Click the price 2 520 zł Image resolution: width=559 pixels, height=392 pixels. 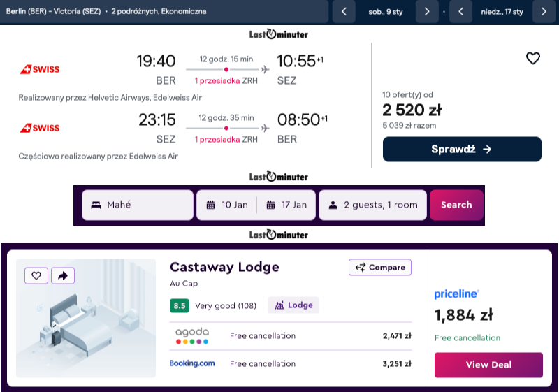pyautogui.click(x=412, y=110)
